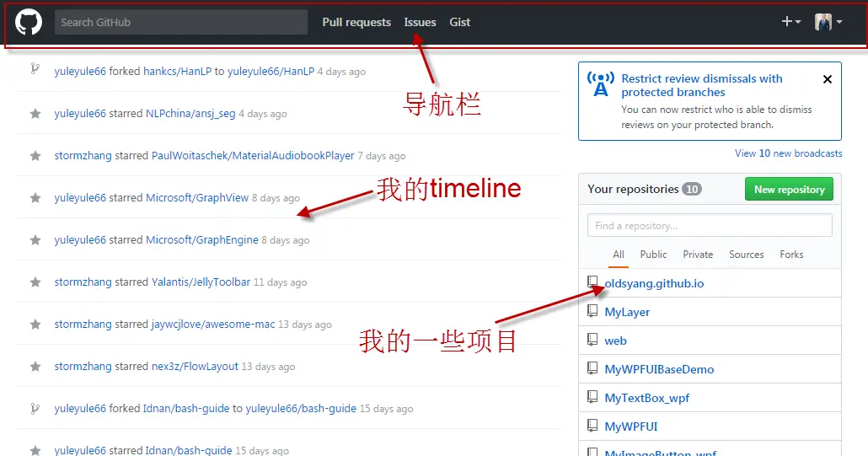Image resolution: width=868 pixels, height=456 pixels.
Task: Expand the plus create-new dropdown
Action: (791, 22)
